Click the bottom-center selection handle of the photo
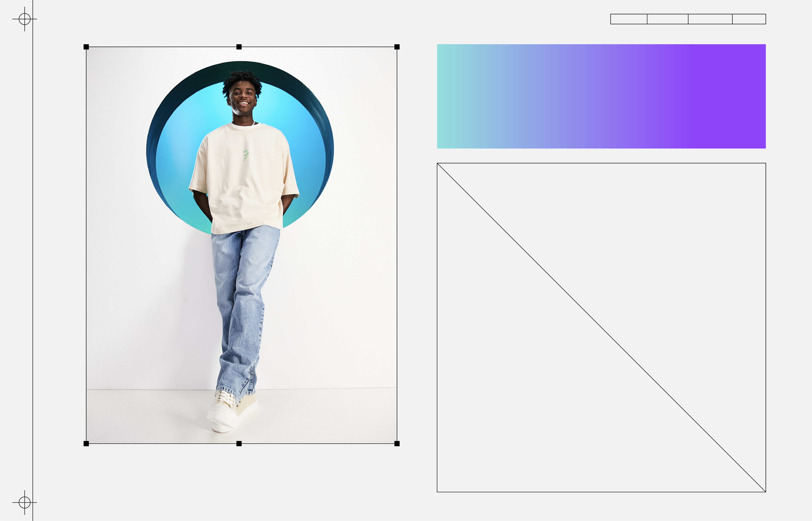The width and height of the screenshot is (812, 521). click(x=239, y=443)
